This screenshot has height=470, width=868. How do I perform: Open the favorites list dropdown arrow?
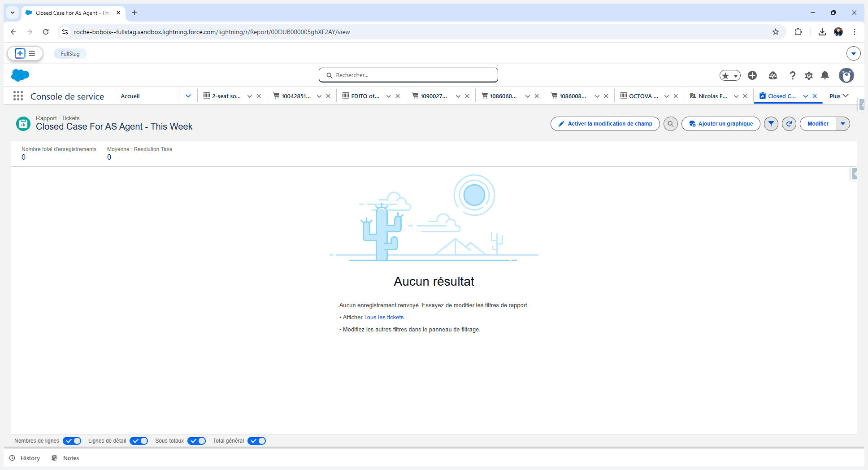736,75
